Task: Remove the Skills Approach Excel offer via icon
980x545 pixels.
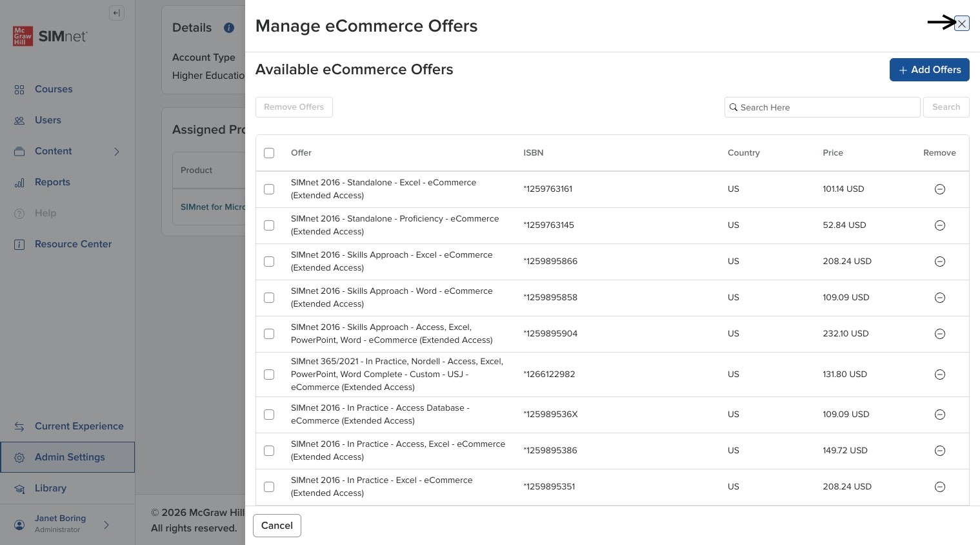Action: (940, 262)
